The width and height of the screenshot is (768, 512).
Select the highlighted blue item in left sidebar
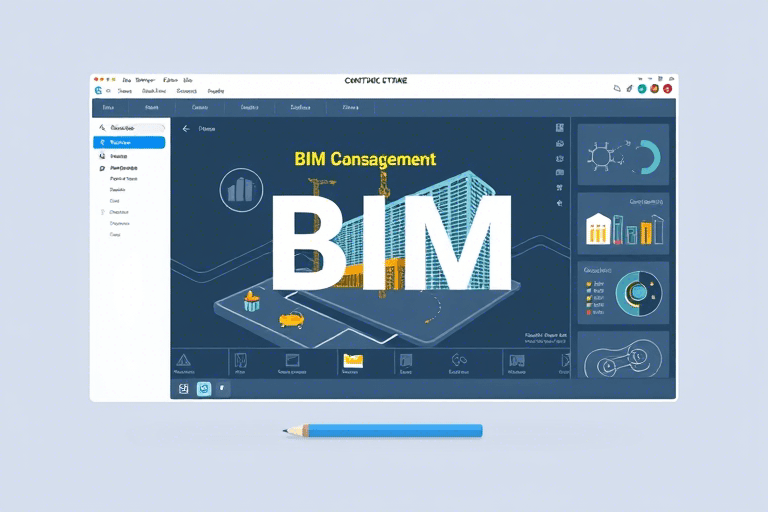(x=129, y=143)
